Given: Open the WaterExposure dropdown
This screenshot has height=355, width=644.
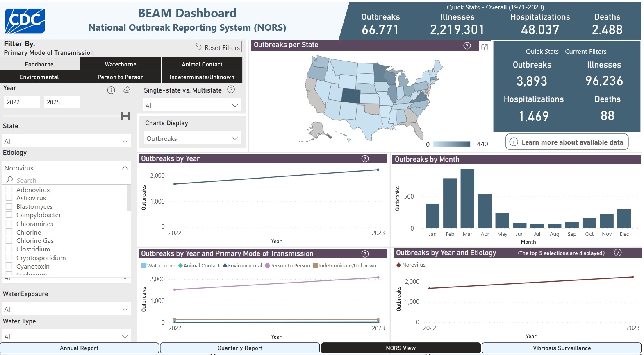Looking at the screenshot, I should tap(66, 309).
